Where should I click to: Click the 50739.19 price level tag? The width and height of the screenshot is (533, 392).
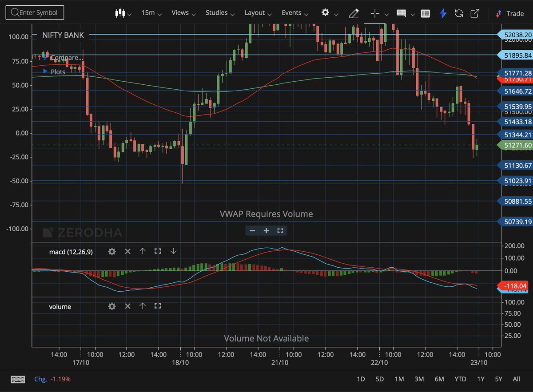pyautogui.click(x=515, y=222)
